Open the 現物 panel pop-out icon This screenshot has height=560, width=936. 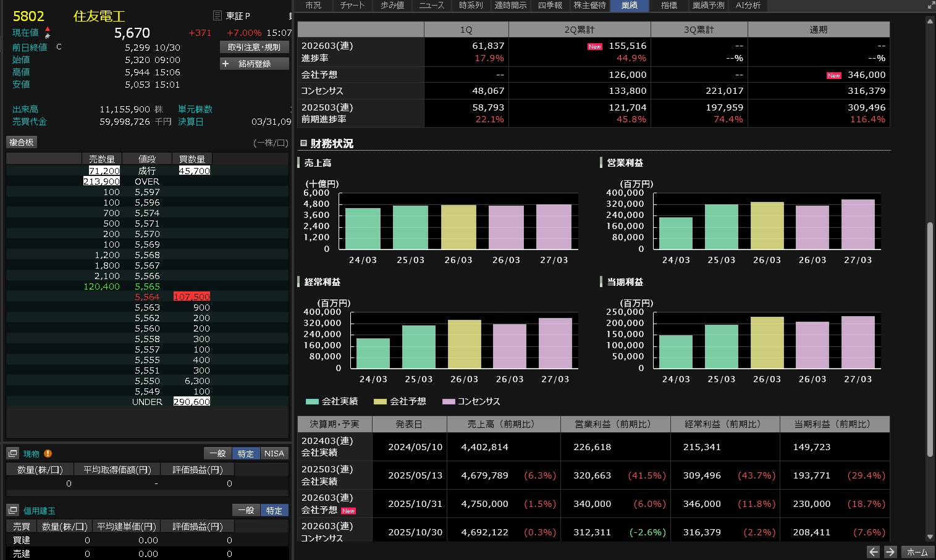12,453
